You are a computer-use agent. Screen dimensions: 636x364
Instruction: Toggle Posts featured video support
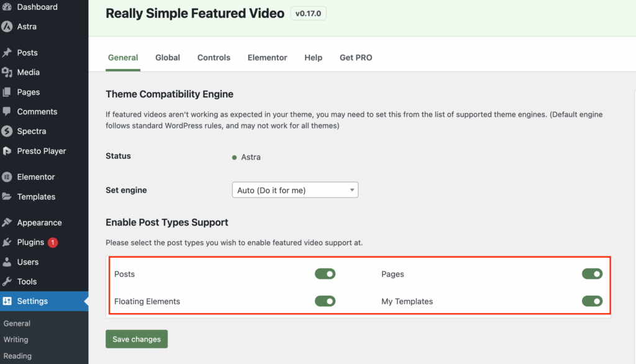click(x=325, y=274)
